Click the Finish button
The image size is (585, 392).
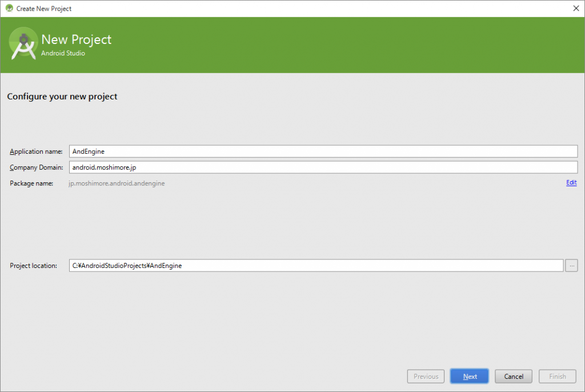pos(558,377)
